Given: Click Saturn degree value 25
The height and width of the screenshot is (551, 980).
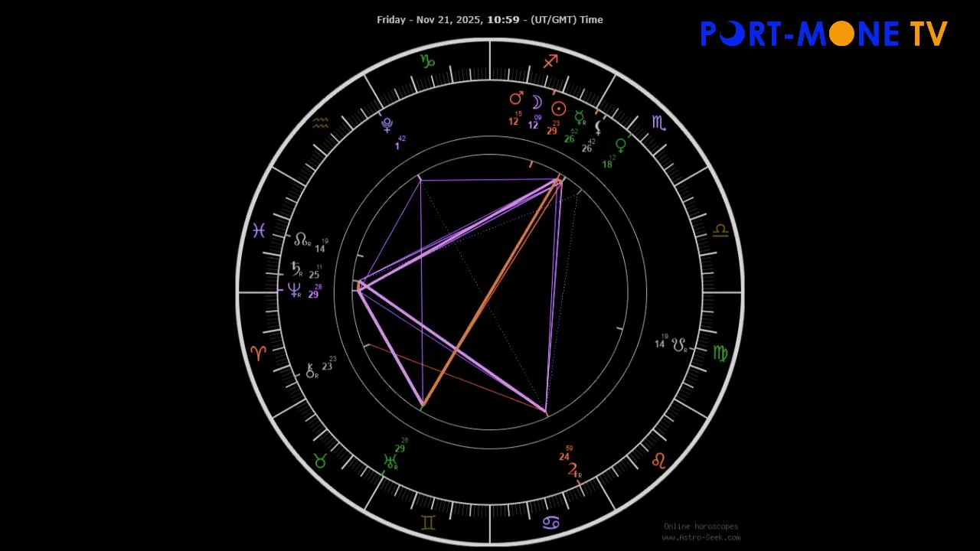Looking at the screenshot, I should click(314, 275).
